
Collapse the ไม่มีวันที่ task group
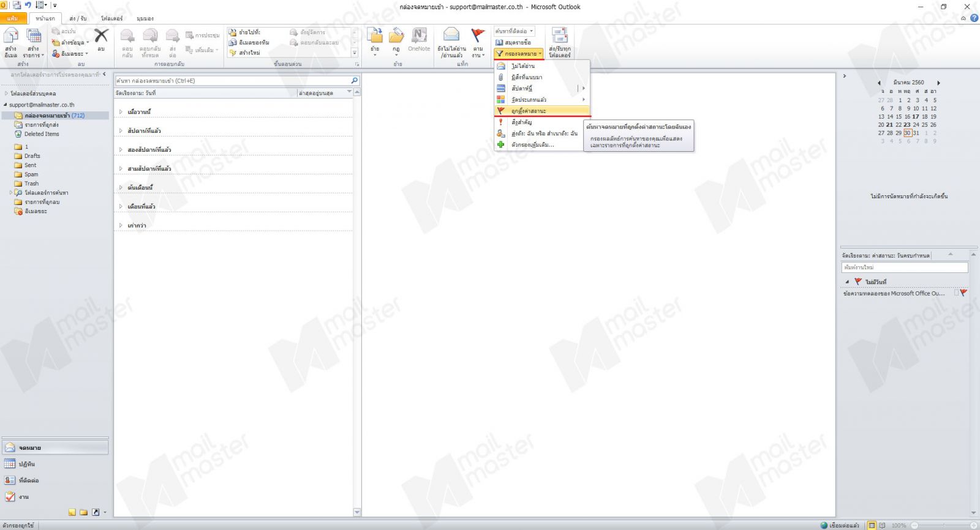pyautogui.click(x=848, y=282)
